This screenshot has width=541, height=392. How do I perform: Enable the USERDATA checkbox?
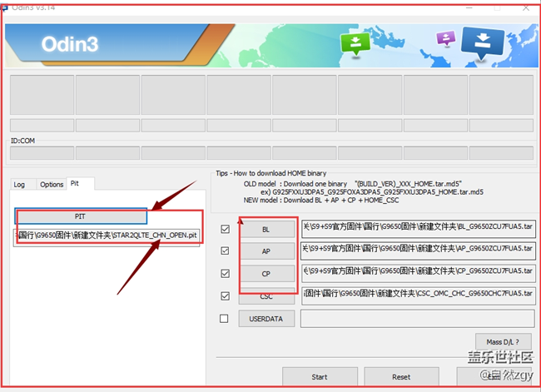[224, 318]
